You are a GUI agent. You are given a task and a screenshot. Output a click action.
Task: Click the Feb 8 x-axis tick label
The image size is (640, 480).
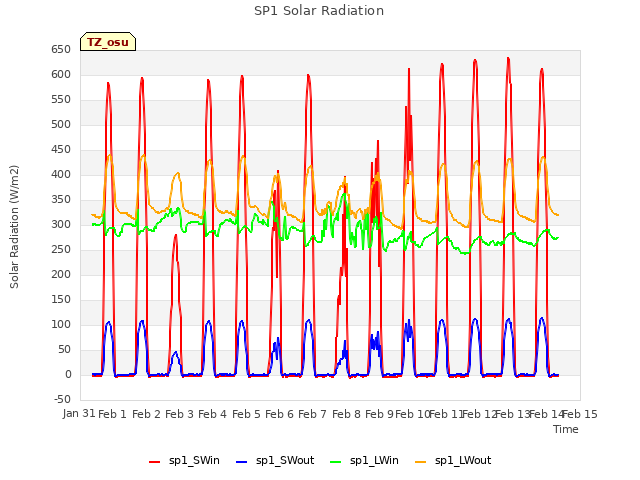click(x=346, y=414)
